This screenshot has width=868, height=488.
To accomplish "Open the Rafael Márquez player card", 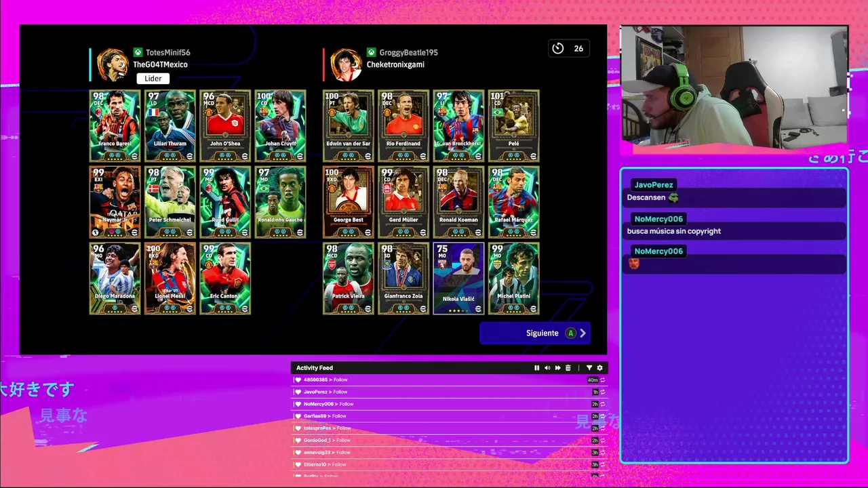I will coord(514,202).
